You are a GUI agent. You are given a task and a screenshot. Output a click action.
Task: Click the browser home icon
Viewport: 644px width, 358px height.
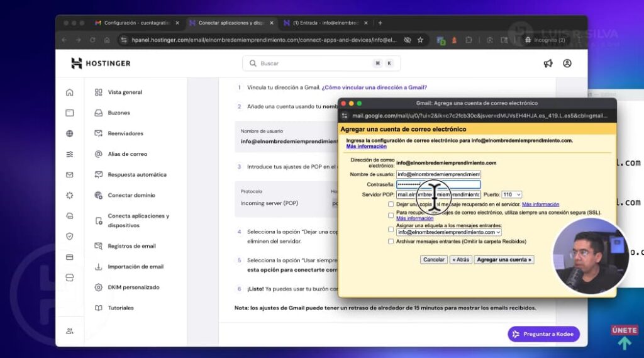[107, 40]
